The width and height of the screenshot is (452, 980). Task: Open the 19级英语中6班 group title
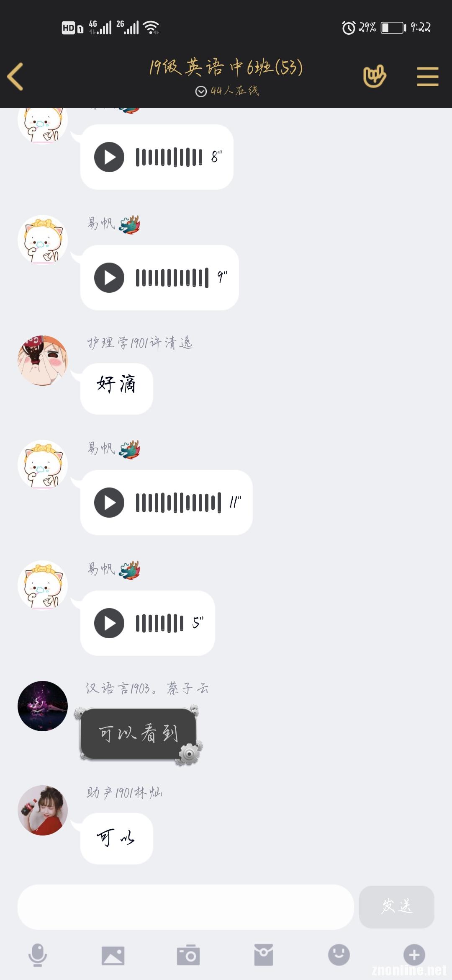coord(226,67)
